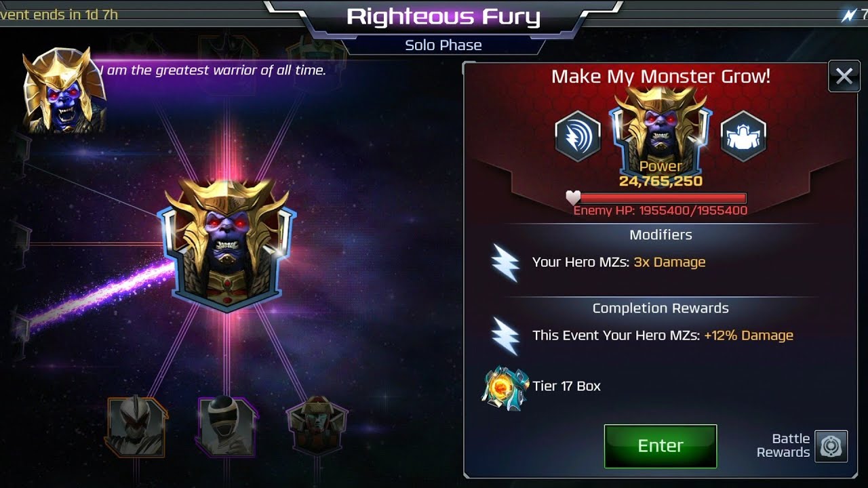Click the Battle Rewards label
Image resolution: width=868 pixels, height=488 pixels.
[x=783, y=446]
